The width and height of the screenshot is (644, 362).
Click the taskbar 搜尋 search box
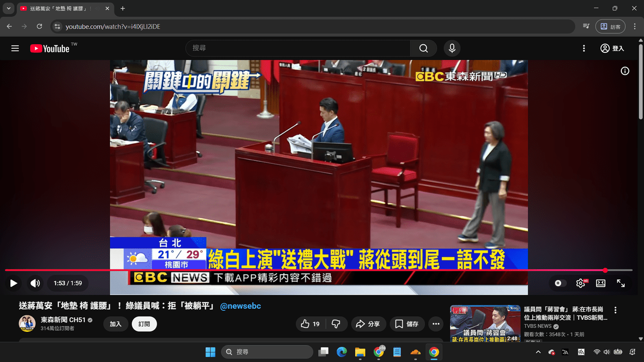[267, 352]
